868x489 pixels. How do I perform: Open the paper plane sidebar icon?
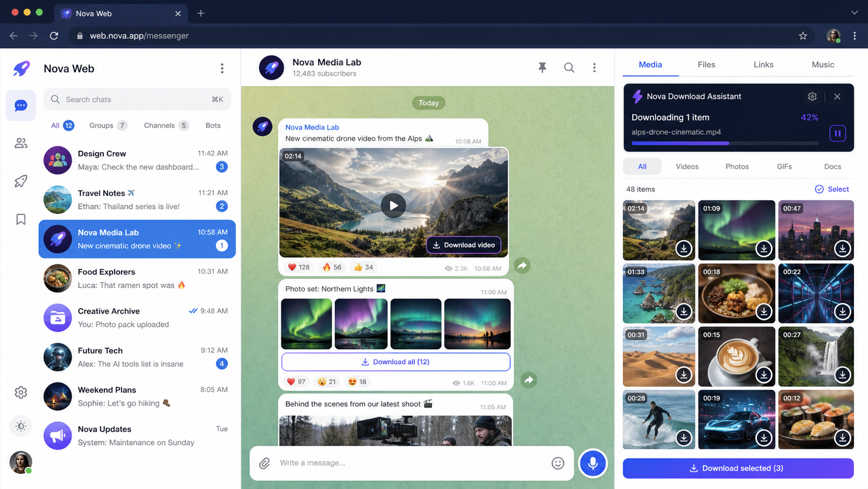coord(21,181)
